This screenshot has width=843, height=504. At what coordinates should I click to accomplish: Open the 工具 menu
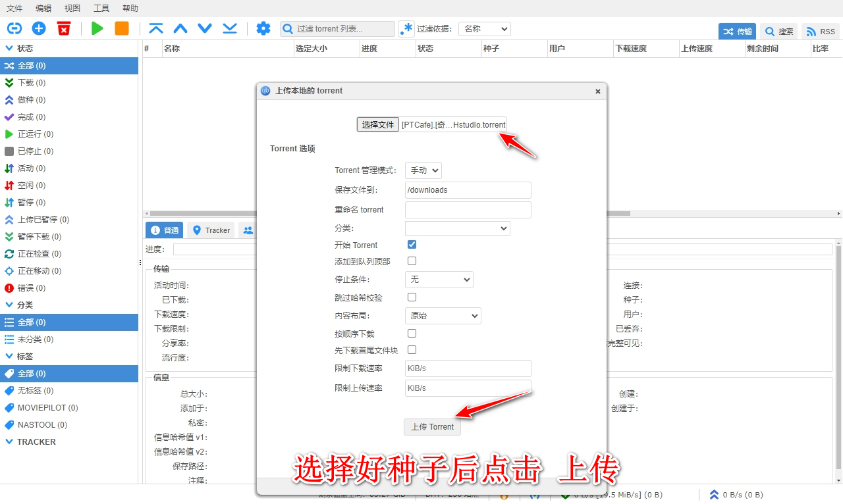(101, 8)
